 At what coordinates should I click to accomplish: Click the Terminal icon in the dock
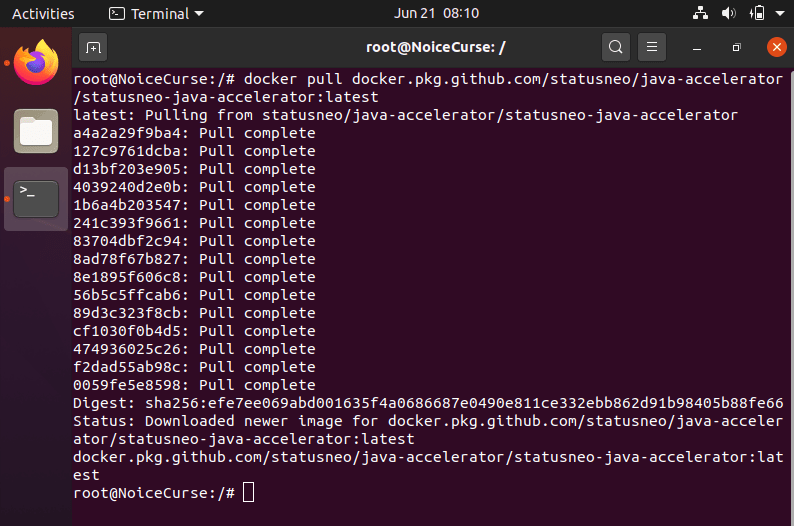point(36,198)
